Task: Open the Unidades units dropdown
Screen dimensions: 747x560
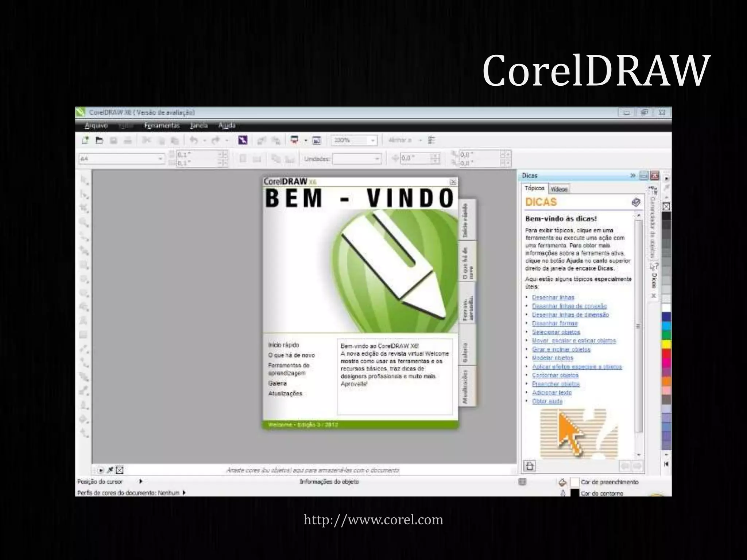Action: point(377,159)
